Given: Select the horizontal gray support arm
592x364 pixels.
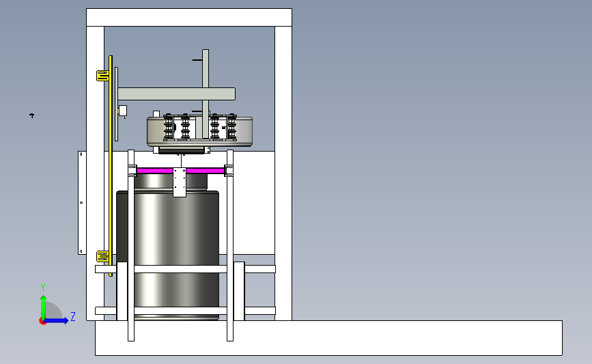Looking at the screenshot, I should click(177, 94).
